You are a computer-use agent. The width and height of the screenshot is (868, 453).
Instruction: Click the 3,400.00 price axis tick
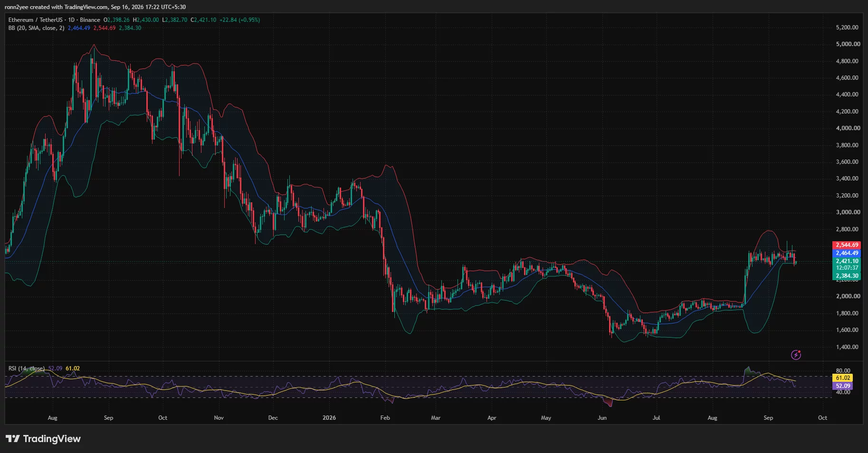coord(847,179)
